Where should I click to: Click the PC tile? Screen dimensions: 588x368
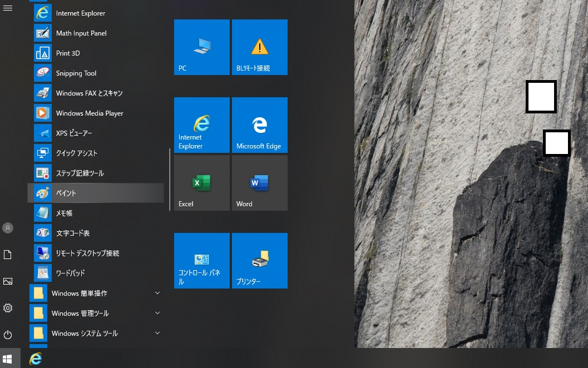click(x=202, y=47)
